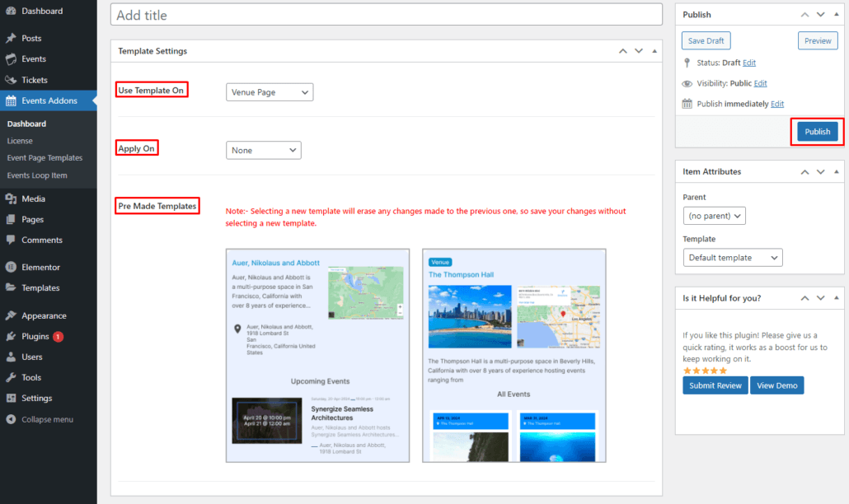Collapse menu using the arrow icon

pos(11,419)
